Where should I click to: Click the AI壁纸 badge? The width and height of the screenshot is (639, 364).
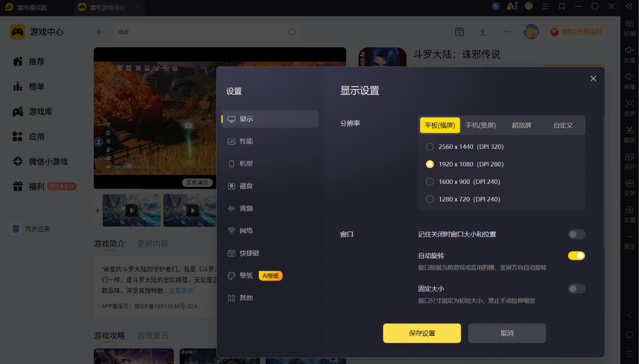271,276
